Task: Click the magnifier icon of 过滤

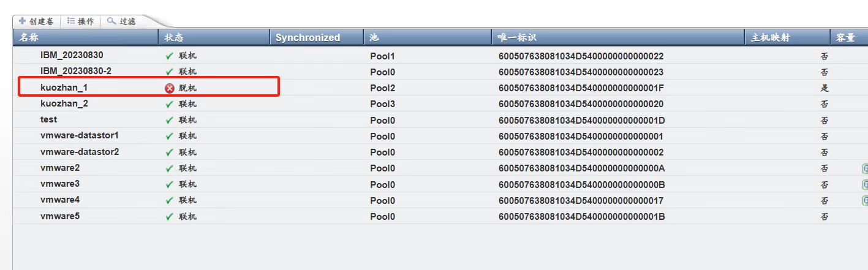Action: tap(111, 21)
